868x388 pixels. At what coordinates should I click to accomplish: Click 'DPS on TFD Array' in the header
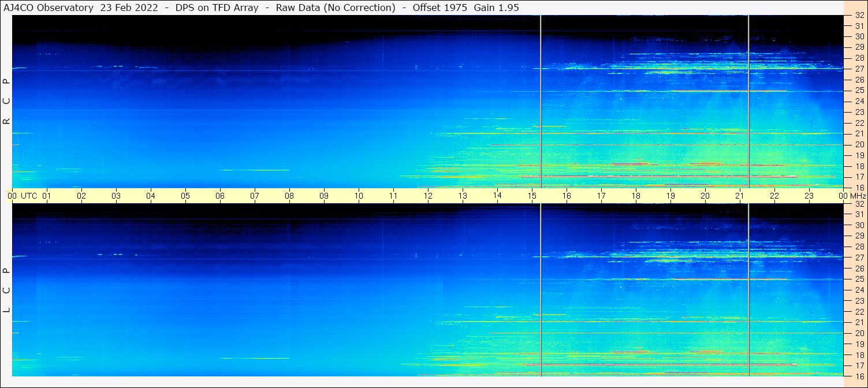(x=216, y=8)
